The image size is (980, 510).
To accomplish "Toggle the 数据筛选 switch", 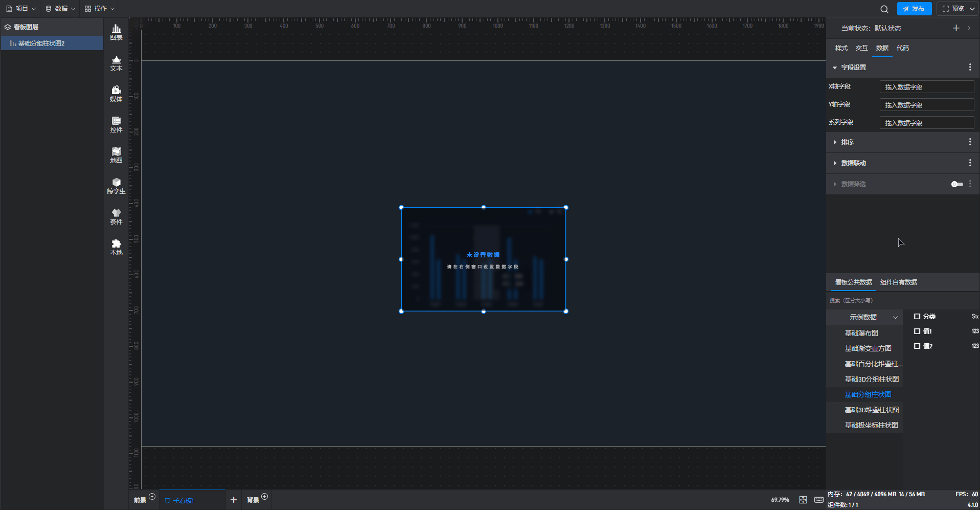I will point(956,184).
